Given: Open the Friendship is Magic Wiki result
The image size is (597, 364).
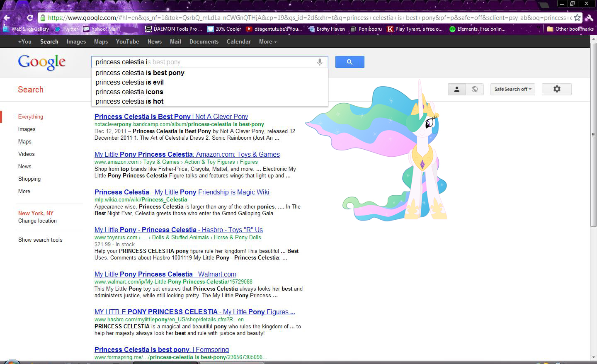Looking at the screenshot, I should [182, 192].
